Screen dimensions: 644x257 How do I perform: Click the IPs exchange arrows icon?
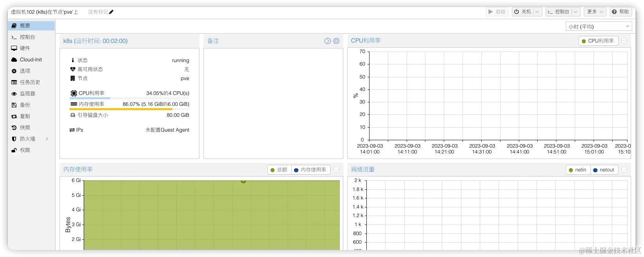tap(72, 130)
